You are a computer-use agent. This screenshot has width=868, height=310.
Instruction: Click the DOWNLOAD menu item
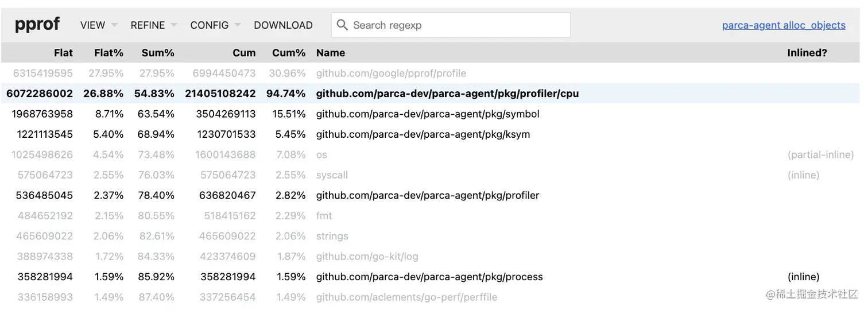coord(283,25)
